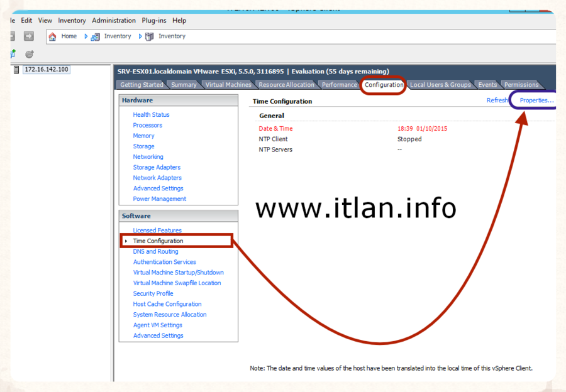Open the blue arrow dropdown after Home
The width and height of the screenshot is (566, 392).
click(86, 36)
